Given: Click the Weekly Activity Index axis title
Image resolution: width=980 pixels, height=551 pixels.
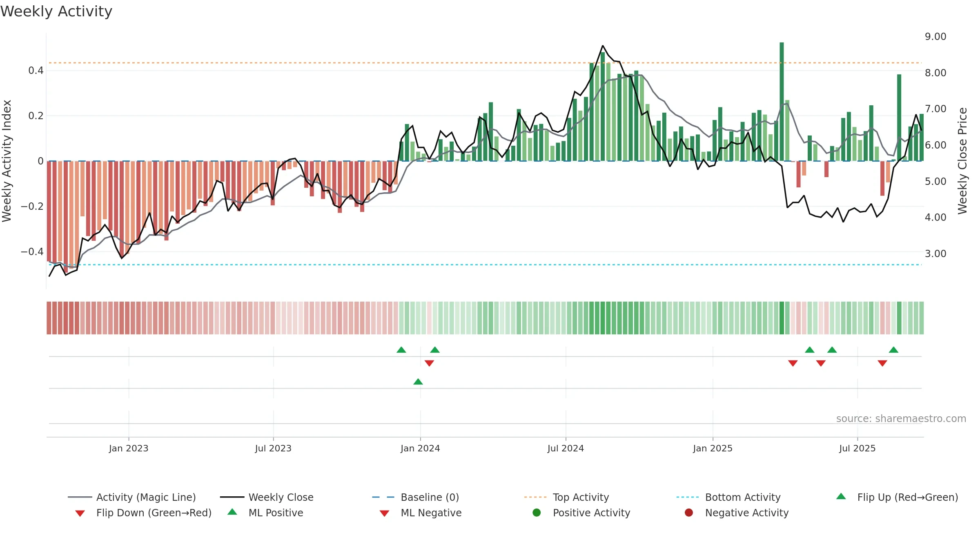Looking at the screenshot, I should point(7,161).
